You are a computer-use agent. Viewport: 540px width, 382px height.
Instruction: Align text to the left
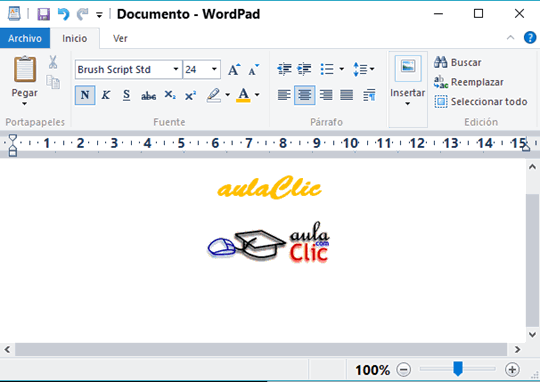click(284, 95)
